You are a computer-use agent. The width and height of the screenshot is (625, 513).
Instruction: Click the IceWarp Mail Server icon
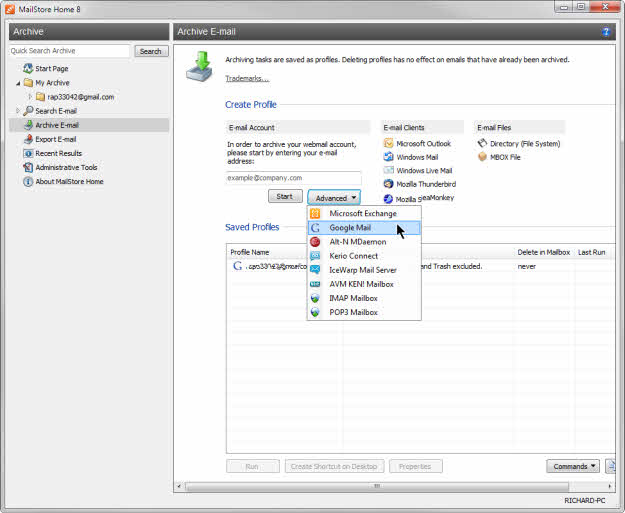point(315,270)
